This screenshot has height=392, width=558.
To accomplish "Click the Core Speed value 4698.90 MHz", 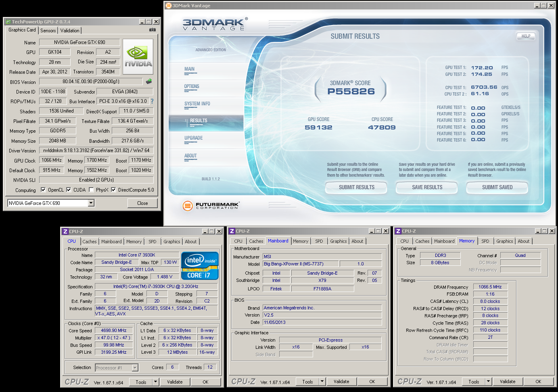I will pos(114,330).
